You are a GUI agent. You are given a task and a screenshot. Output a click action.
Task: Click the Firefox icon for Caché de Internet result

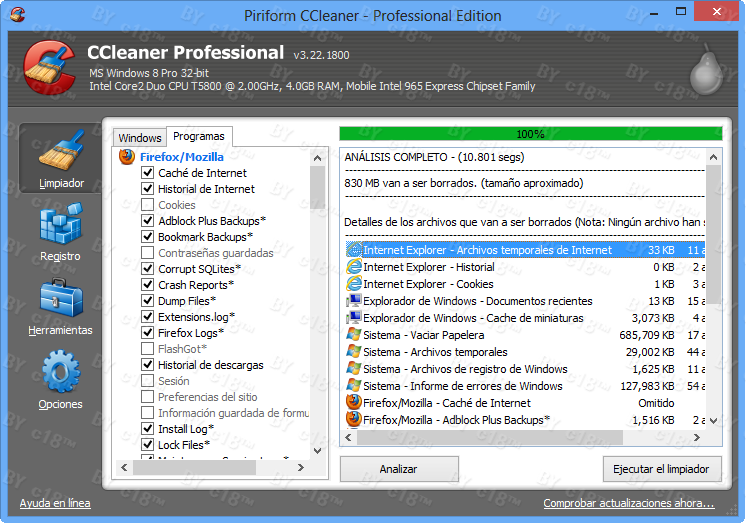(354, 403)
